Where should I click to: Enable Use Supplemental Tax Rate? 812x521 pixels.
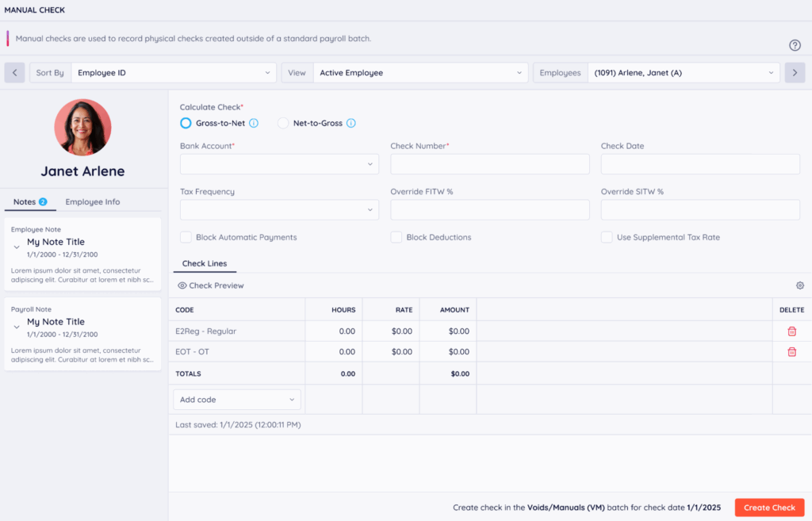click(x=607, y=237)
